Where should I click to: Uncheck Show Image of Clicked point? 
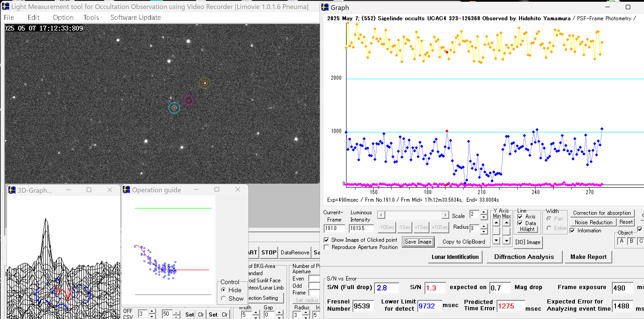coord(327,240)
